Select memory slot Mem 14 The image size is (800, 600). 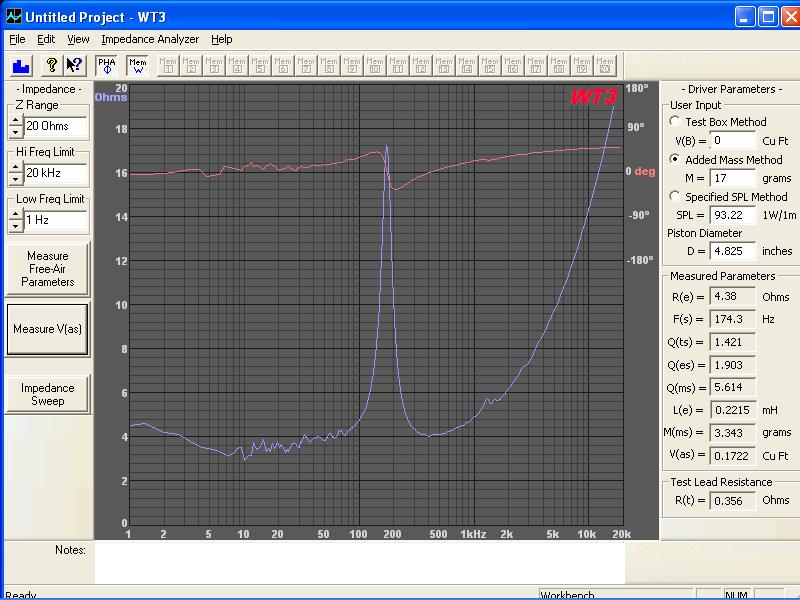(x=467, y=66)
